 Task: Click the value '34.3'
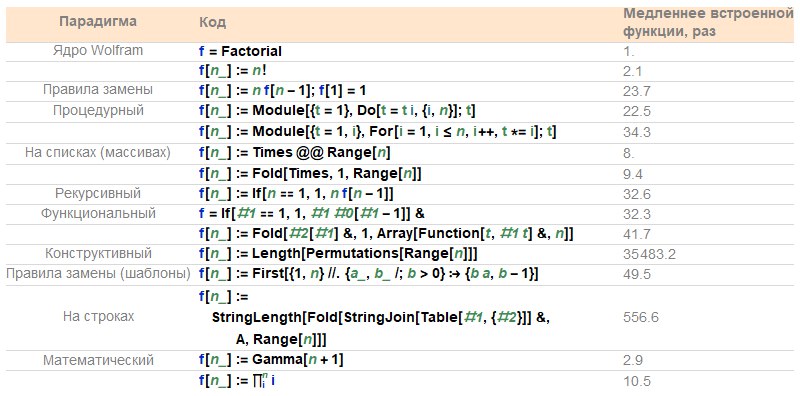pos(637,133)
